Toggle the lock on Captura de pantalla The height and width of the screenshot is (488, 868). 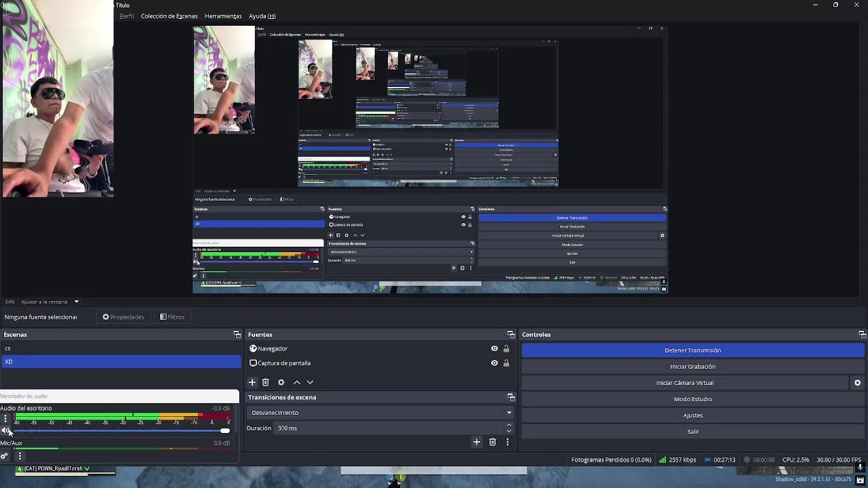(x=506, y=363)
